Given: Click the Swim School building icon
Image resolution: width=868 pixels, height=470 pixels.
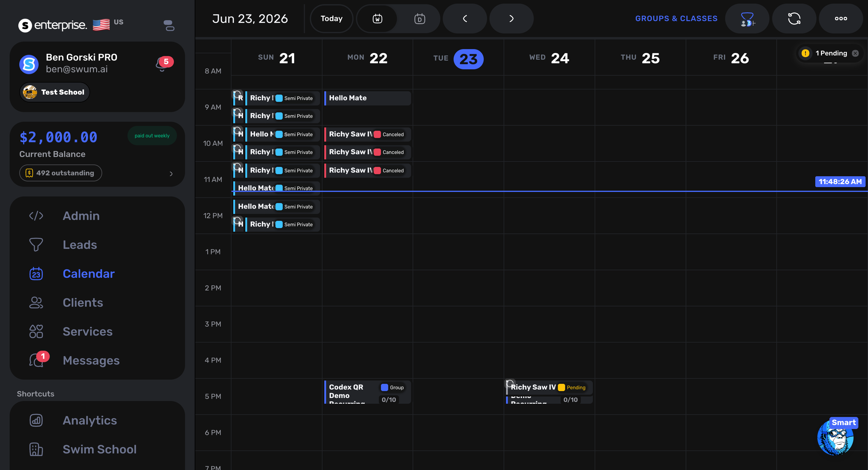Looking at the screenshot, I should [36, 450].
